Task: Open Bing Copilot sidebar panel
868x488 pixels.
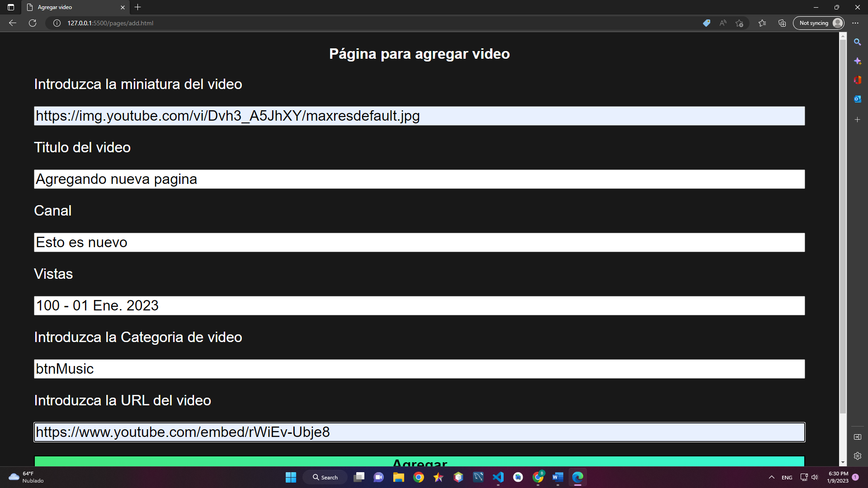Action: (858, 61)
